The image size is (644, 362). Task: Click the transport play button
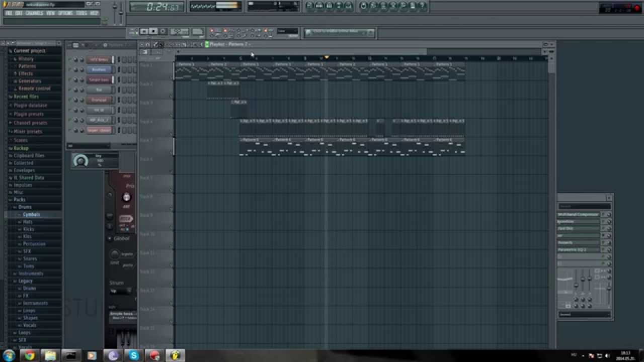[144, 32]
